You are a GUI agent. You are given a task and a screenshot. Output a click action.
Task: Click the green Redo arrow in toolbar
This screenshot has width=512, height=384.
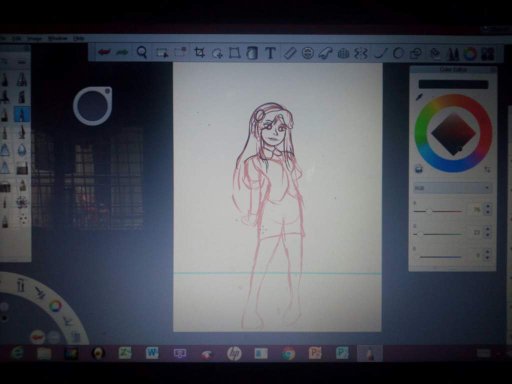(x=122, y=52)
